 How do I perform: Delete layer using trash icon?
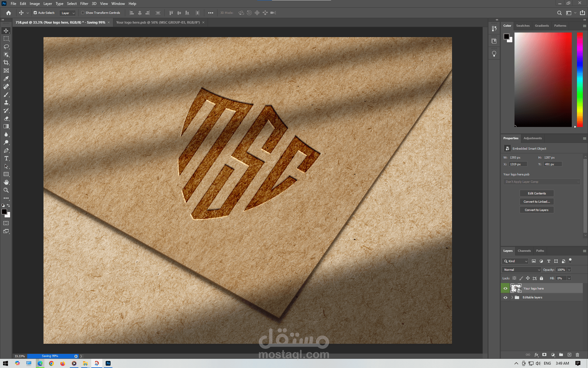(577, 355)
